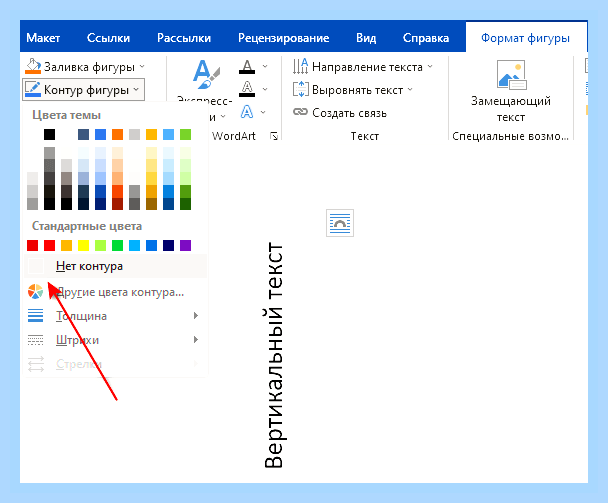
Task: Click the vertical text box Вертикальный текст
Action: [275, 355]
